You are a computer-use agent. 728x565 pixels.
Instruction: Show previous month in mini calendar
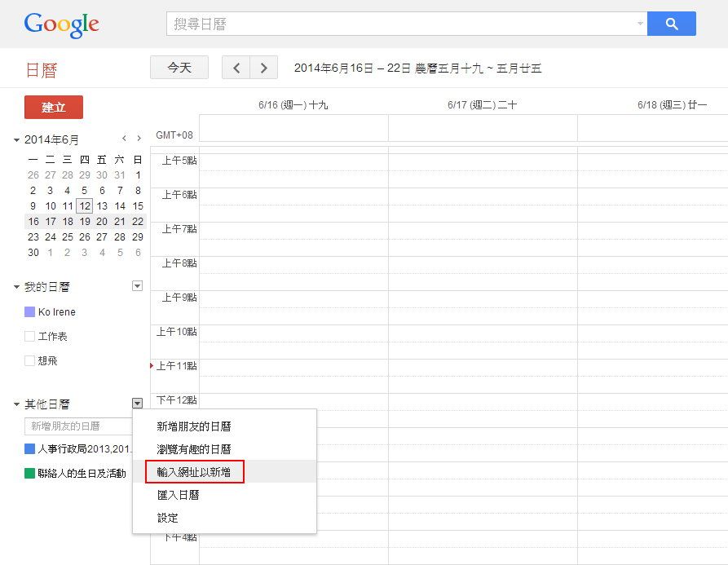124,139
